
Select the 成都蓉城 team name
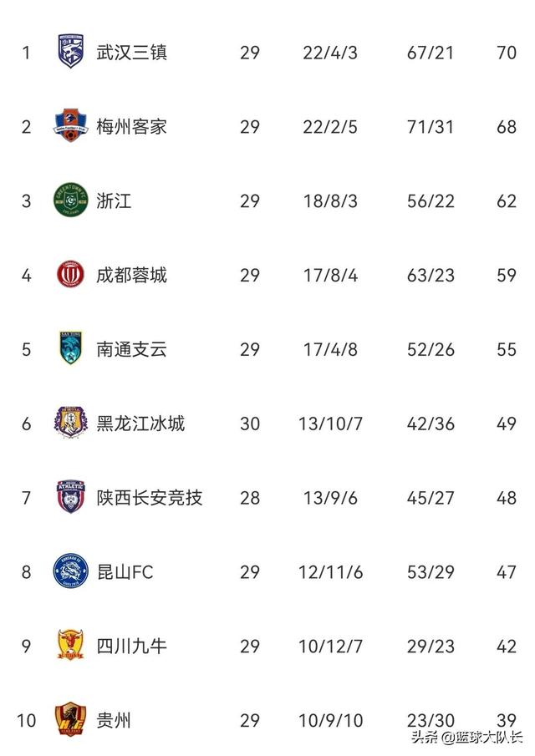point(132,276)
